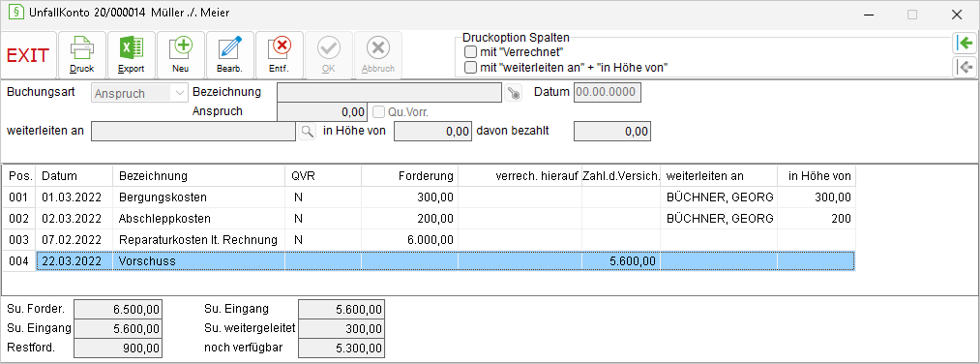Click the Restford. value 900,00

[117, 348]
